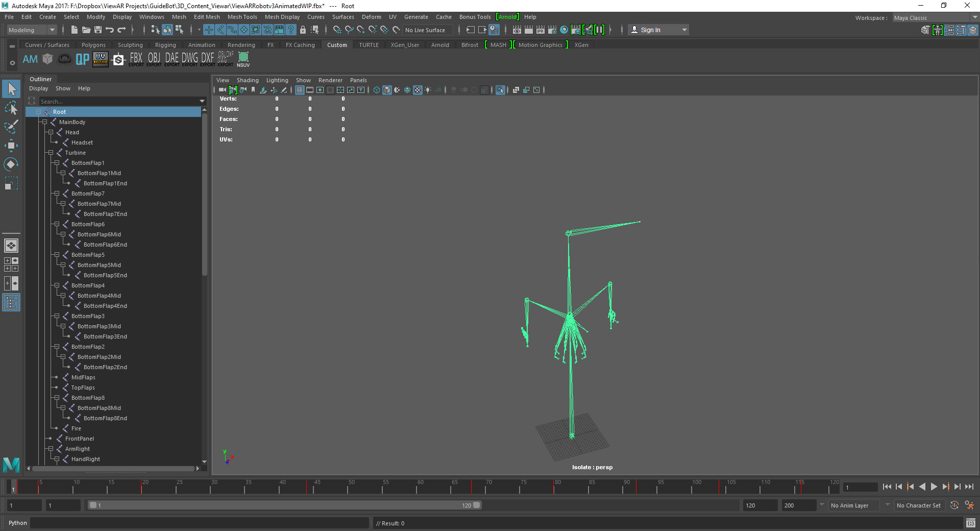This screenshot has height=531, width=980.
Task: Toggle textured display in the viewport
Action: tap(418, 90)
